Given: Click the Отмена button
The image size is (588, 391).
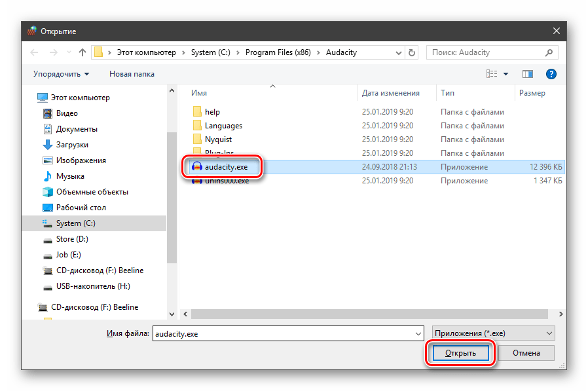Looking at the screenshot, I should click(x=526, y=353).
